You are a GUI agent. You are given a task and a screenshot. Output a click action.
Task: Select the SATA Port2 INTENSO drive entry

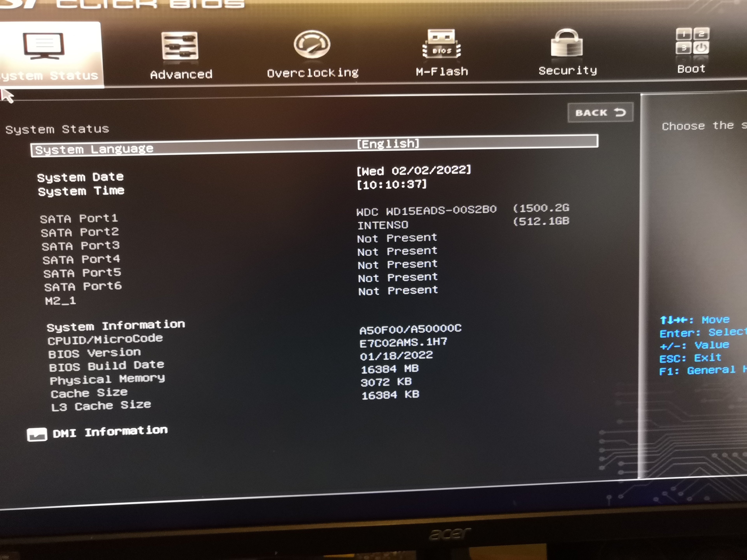tap(383, 225)
